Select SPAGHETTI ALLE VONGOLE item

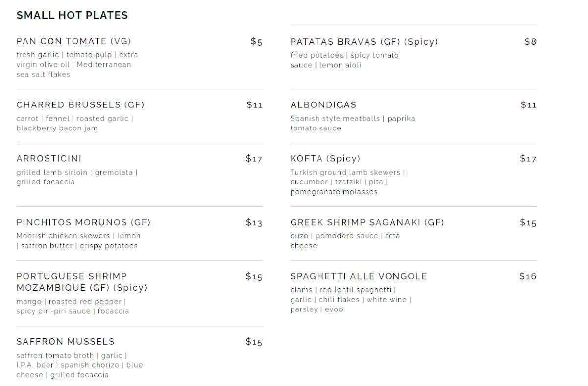click(x=359, y=276)
